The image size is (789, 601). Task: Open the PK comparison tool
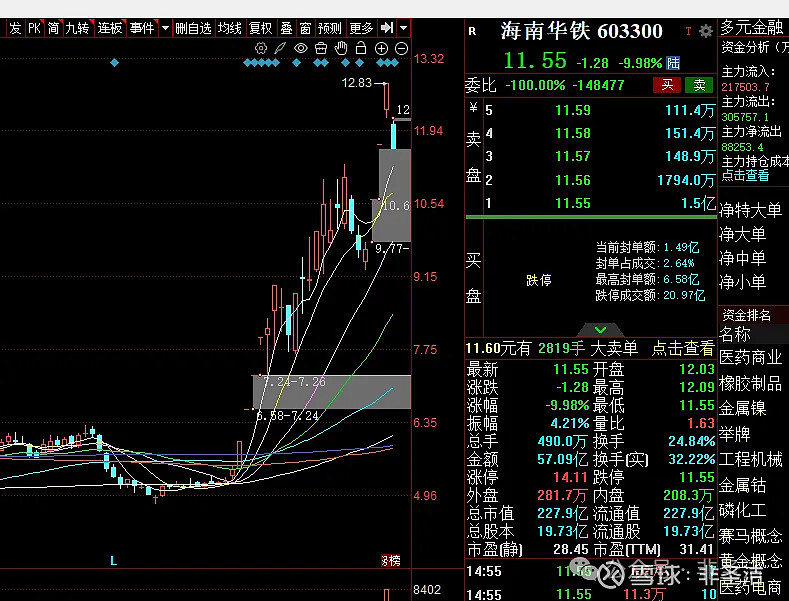click(34, 28)
